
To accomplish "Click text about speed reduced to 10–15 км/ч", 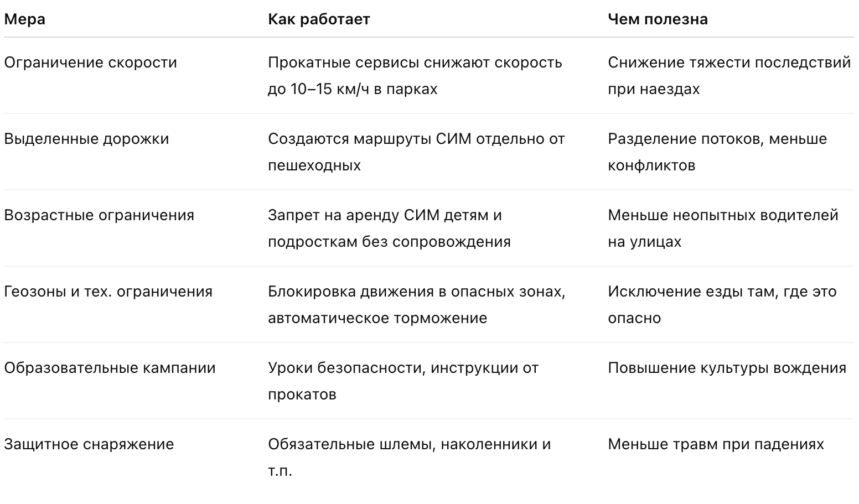I will [415, 76].
